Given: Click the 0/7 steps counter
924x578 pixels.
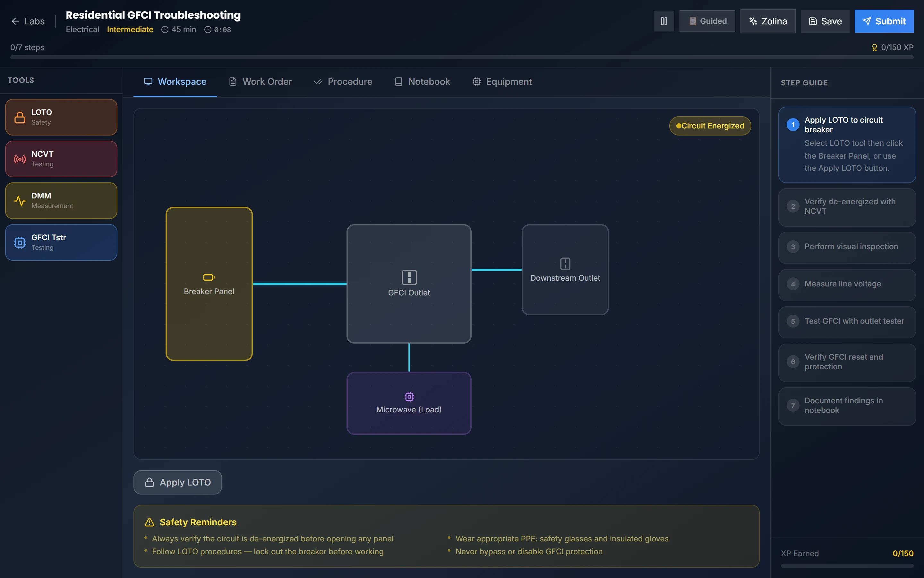Looking at the screenshot, I should [x=27, y=48].
